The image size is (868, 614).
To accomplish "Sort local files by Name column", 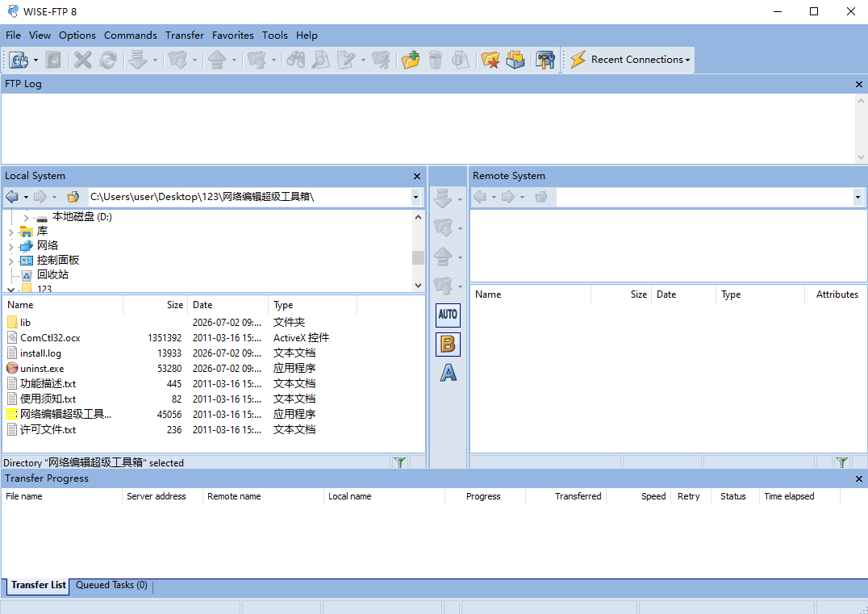I will (63, 305).
